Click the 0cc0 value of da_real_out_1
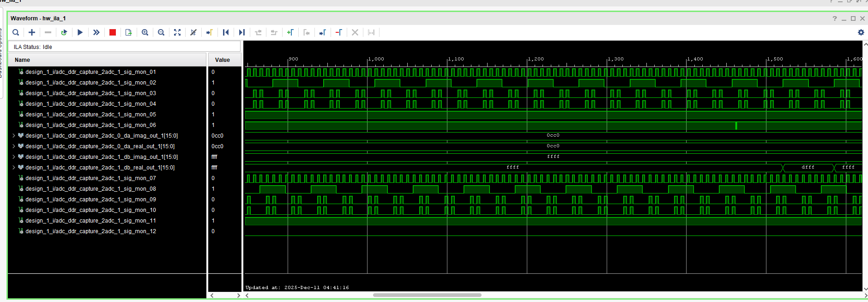The image size is (868, 302). tap(217, 146)
